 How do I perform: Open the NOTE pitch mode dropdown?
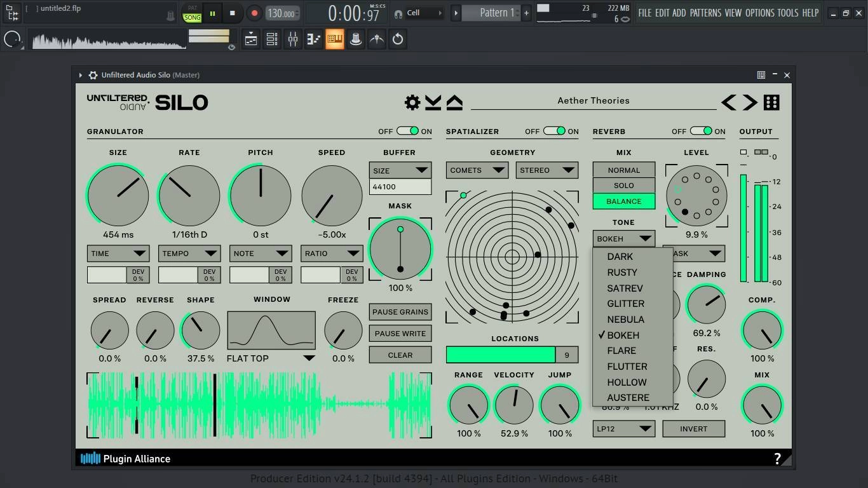click(x=261, y=254)
